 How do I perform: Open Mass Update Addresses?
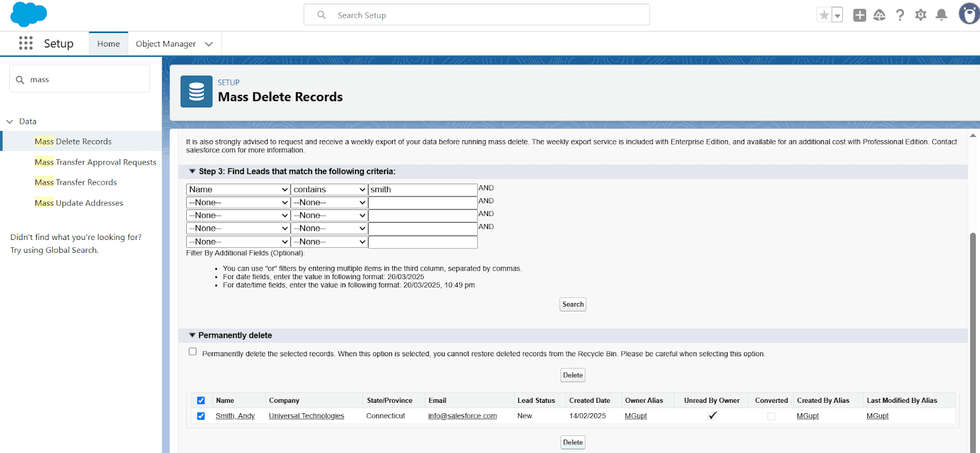pyautogui.click(x=78, y=203)
